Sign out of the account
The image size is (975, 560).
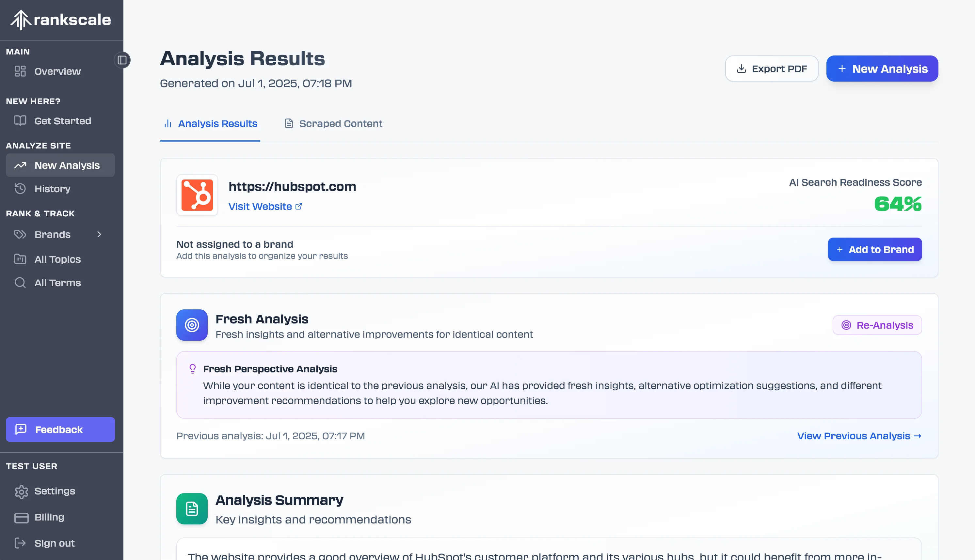click(x=54, y=543)
